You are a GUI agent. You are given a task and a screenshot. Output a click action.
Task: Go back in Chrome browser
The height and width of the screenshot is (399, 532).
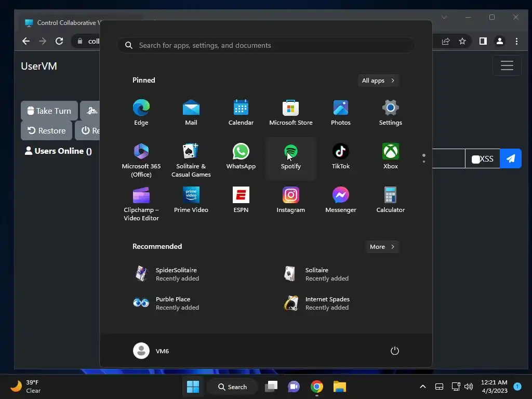point(26,41)
